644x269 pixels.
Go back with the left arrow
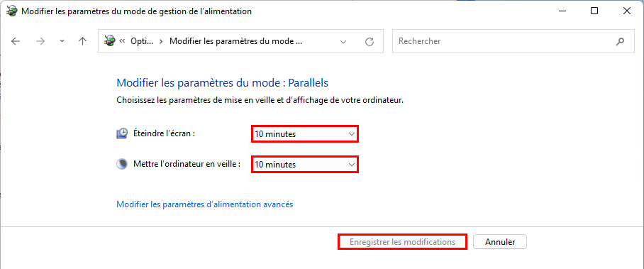[16, 41]
